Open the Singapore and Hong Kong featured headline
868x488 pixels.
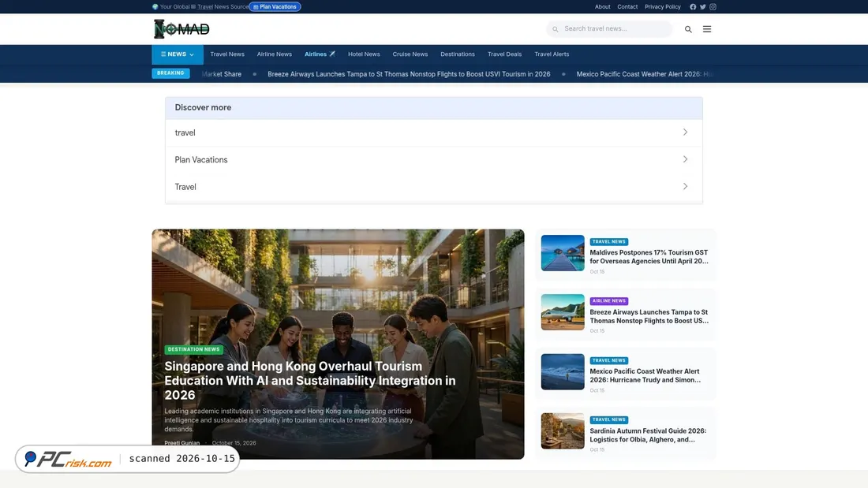pos(310,381)
